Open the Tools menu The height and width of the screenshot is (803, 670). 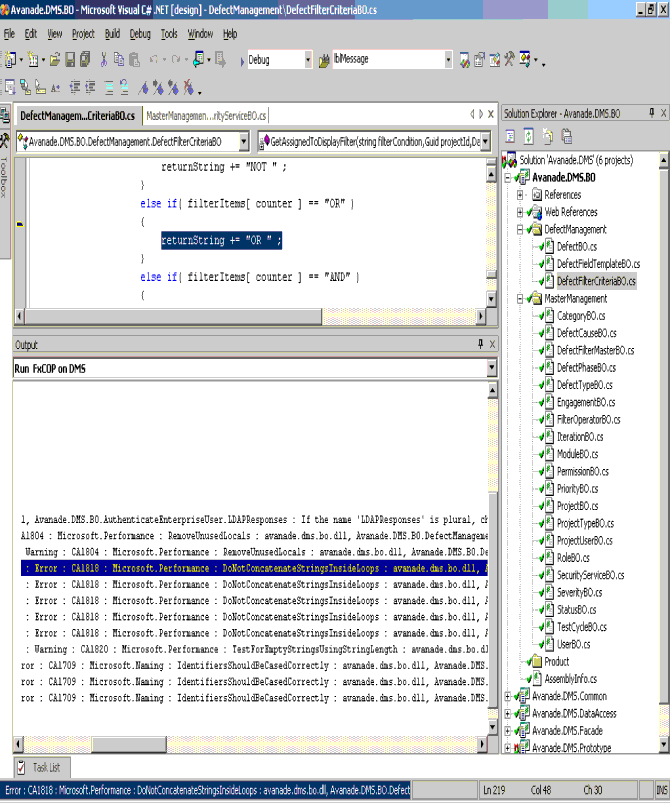tap(169, 34)
